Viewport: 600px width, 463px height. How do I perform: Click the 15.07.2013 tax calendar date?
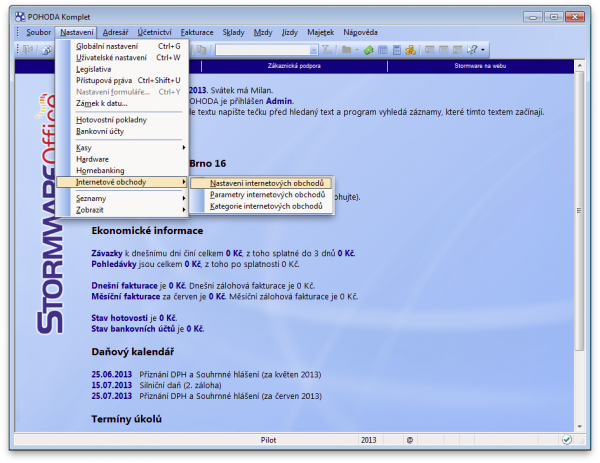point(111,385)
